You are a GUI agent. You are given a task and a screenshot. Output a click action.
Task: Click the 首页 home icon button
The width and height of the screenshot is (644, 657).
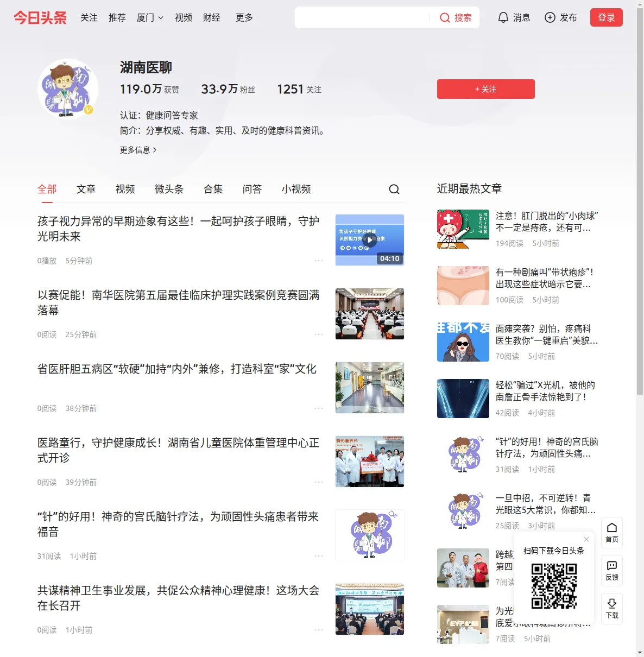click(612, 533)
